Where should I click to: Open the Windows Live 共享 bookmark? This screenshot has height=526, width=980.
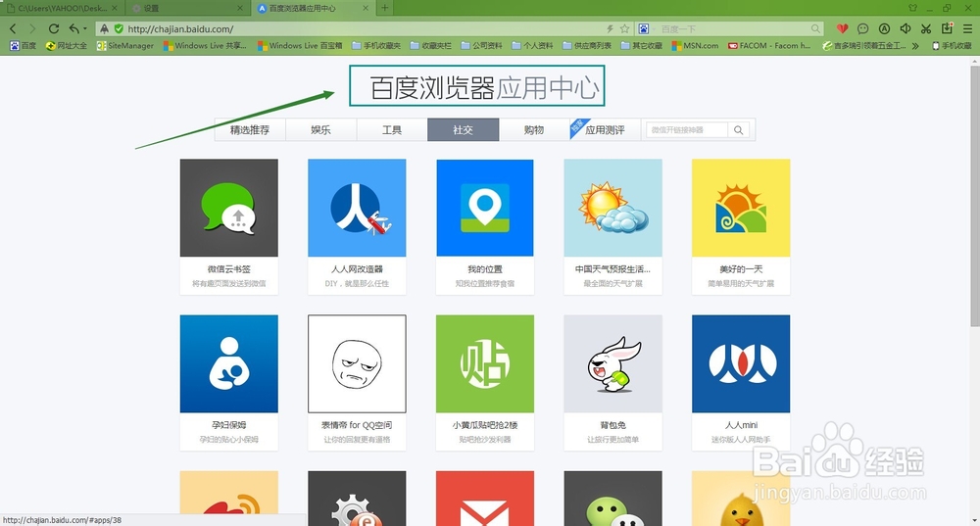point(205,46)
